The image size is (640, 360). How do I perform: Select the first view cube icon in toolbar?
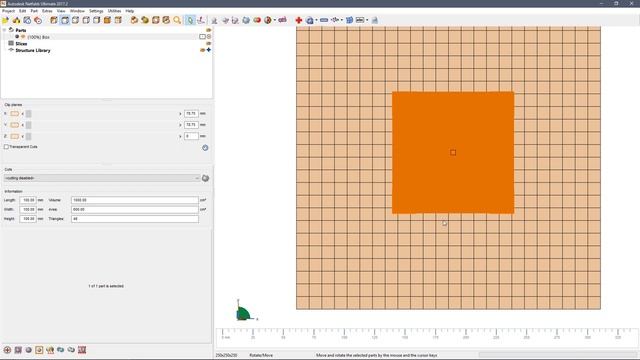(53, 20)
